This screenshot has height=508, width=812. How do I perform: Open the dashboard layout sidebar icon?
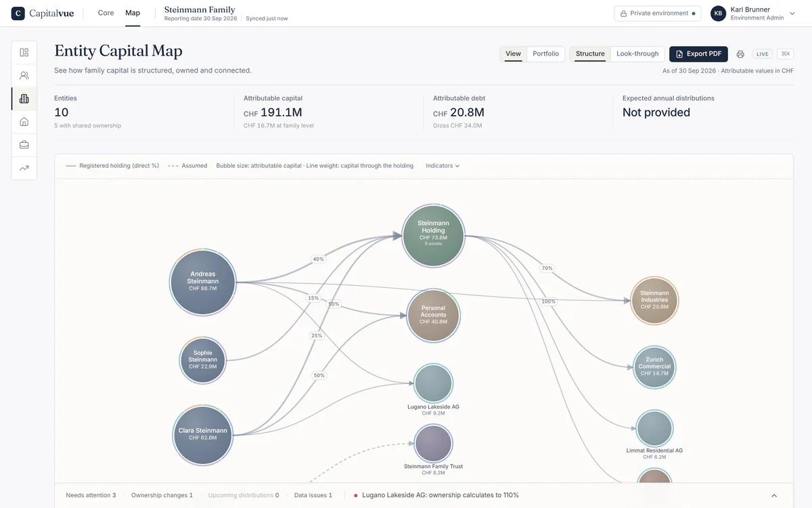(24, 53)
